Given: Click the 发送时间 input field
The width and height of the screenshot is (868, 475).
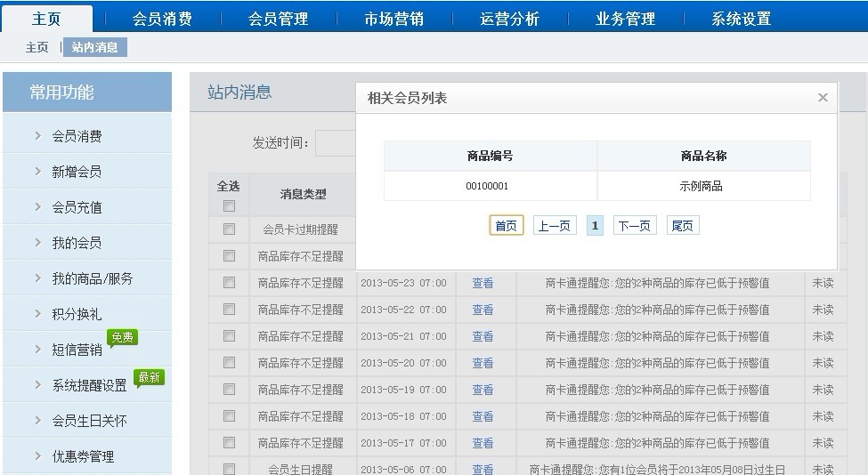Looking at the screenshot, I should pos(336,143).
